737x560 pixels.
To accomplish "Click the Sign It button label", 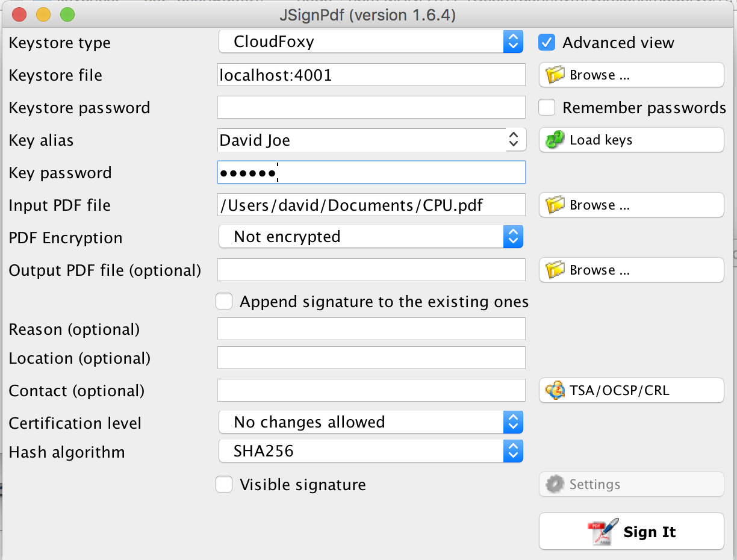I will click(x=650, y=532).
